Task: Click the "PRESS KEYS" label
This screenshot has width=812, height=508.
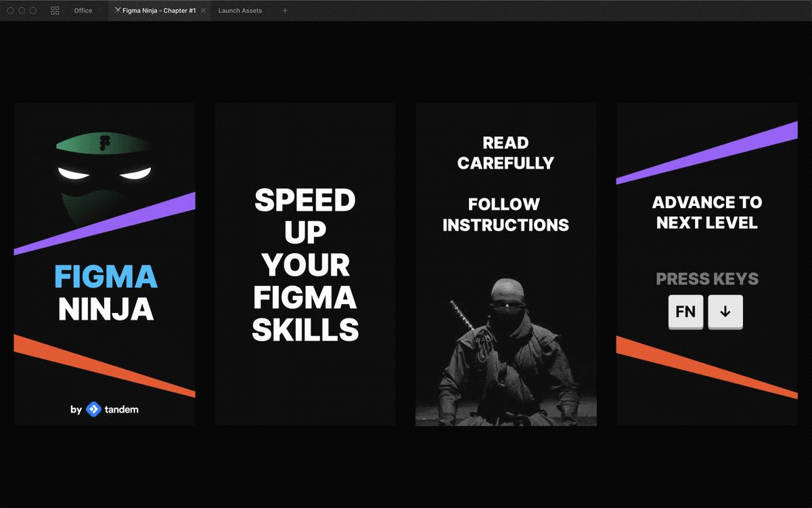Action: (707, 279)
